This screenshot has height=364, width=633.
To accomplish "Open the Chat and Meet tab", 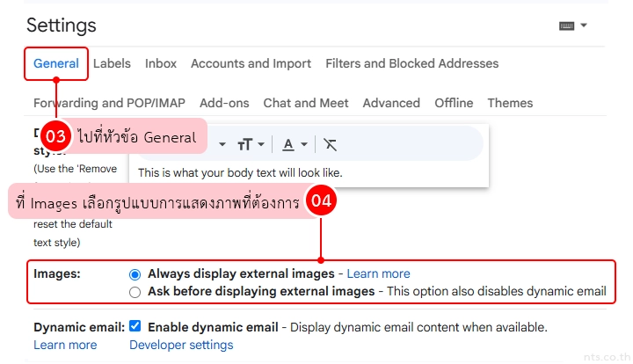I will [306, 103].
